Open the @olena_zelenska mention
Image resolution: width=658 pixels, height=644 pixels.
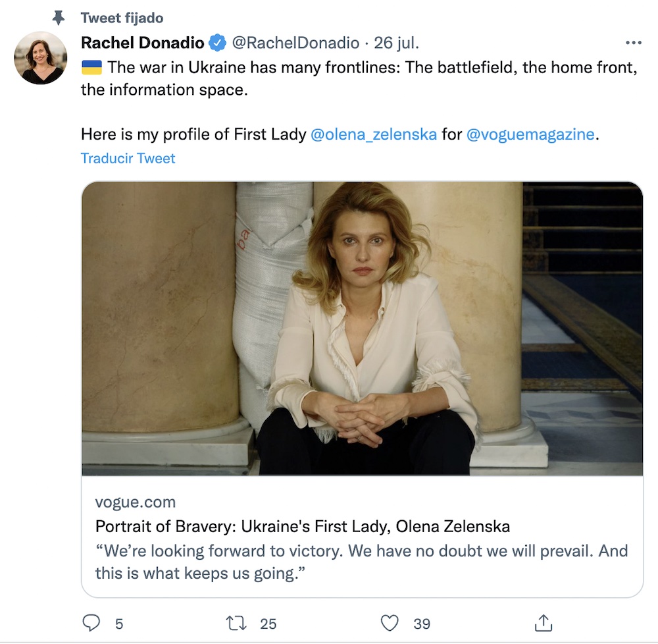click(373, 134)
